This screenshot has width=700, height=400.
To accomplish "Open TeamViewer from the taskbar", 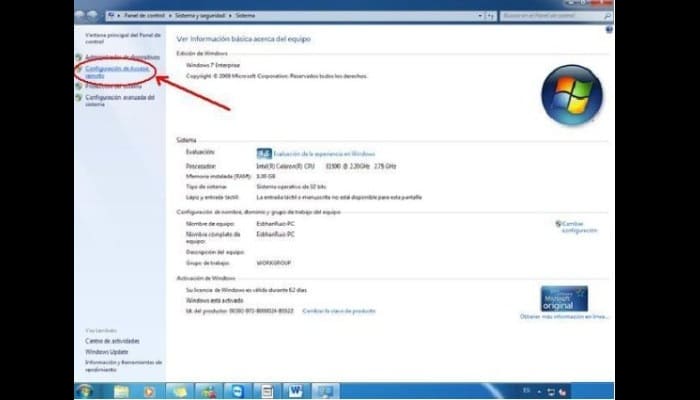I will (x=238, y=392).
